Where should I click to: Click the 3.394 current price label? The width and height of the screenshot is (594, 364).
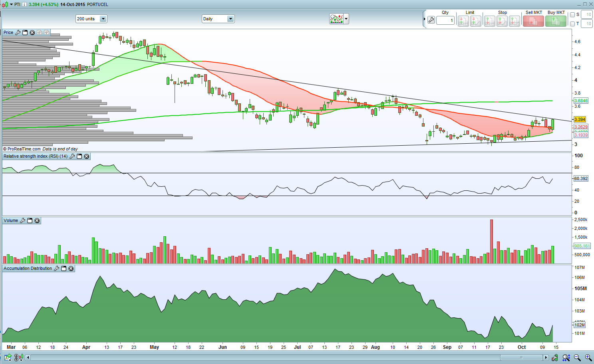point(580,119)
